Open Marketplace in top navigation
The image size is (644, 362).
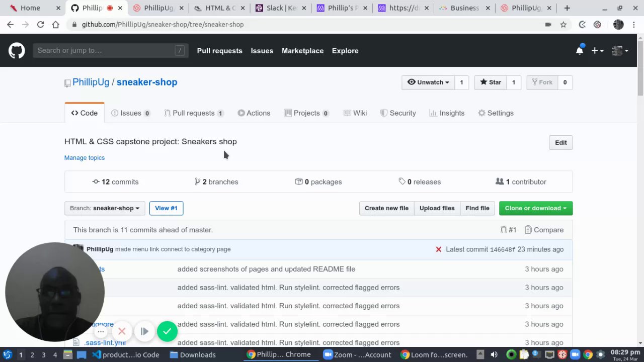click(x=302, y=51)
